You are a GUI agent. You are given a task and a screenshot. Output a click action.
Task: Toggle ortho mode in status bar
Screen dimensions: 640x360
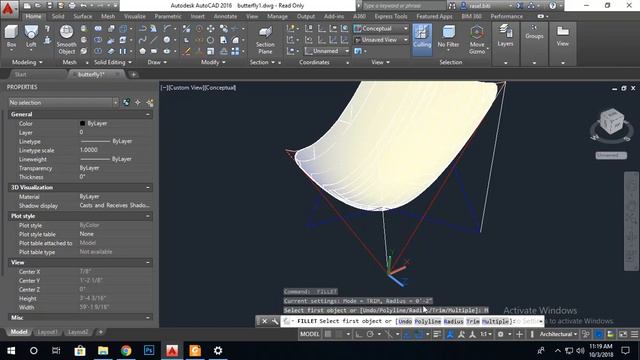(358, 334)
